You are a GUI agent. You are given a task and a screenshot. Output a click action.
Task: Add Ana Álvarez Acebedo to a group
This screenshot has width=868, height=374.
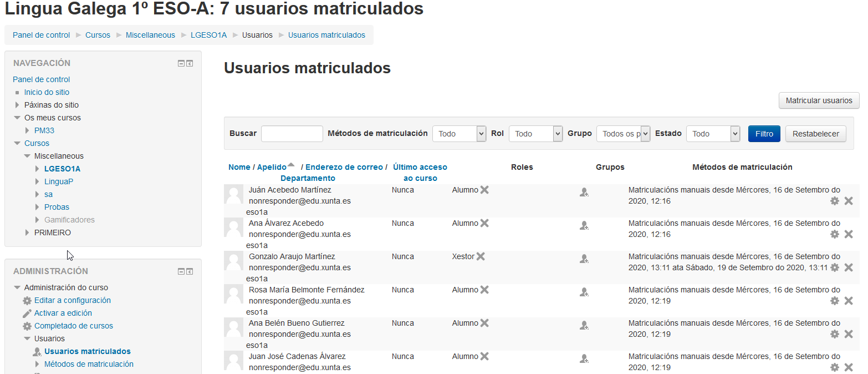(x=584, y=226)
